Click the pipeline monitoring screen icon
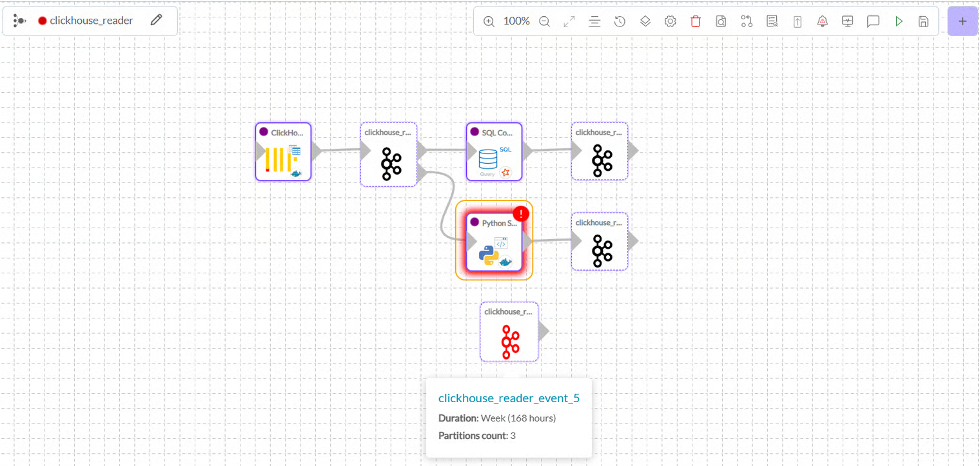 (847, 21)
